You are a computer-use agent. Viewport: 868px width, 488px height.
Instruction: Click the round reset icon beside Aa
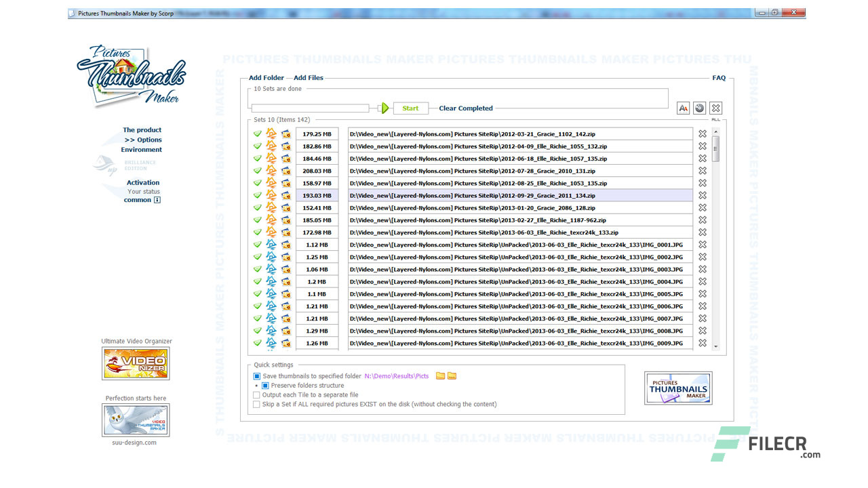[x=699, y=108]
